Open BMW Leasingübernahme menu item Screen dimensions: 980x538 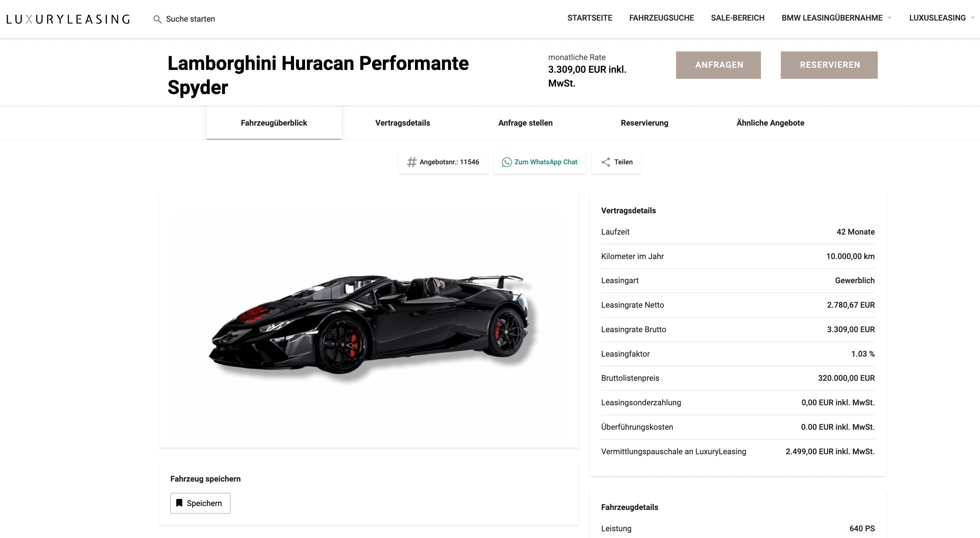tap(832, 18)
